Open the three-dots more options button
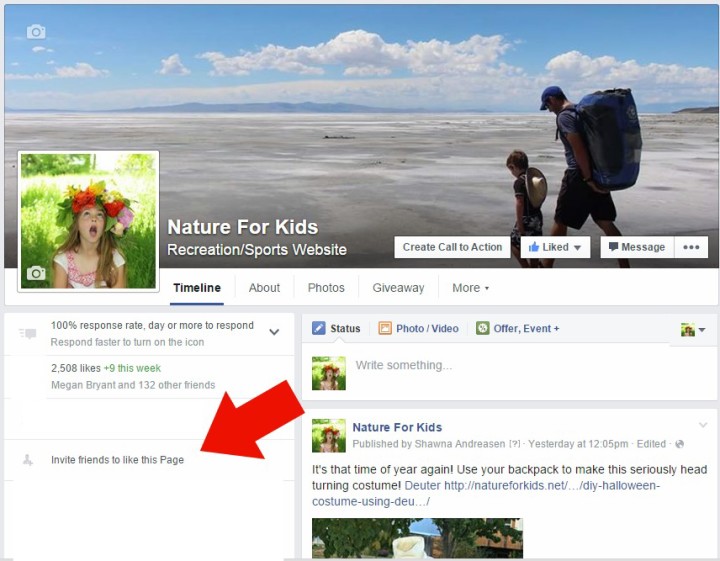Viewport: 720px width, 561px height. pyautogui.click(x=691, y=247)
